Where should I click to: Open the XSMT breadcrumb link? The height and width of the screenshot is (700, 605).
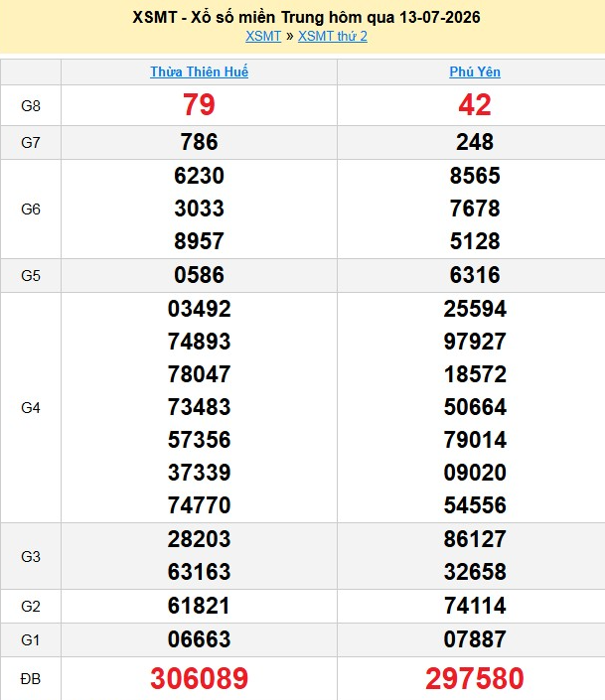[x=263, y=36]
